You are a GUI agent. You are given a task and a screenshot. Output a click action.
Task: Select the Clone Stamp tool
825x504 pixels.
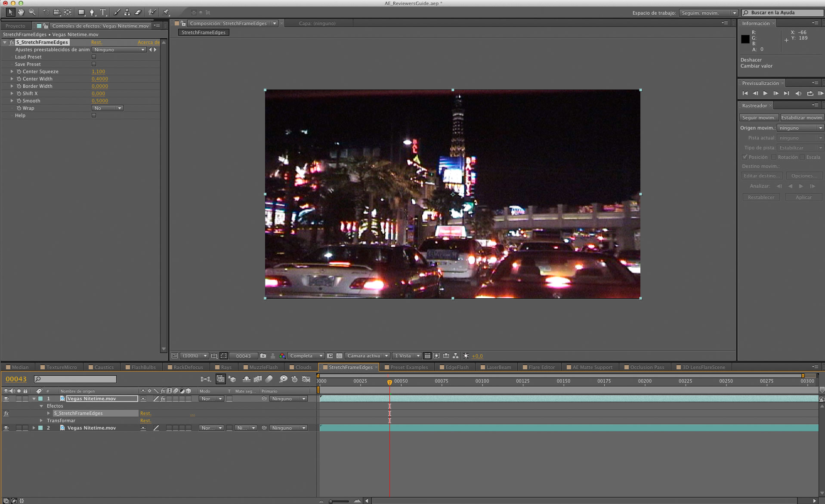click(x=127, y=12)
